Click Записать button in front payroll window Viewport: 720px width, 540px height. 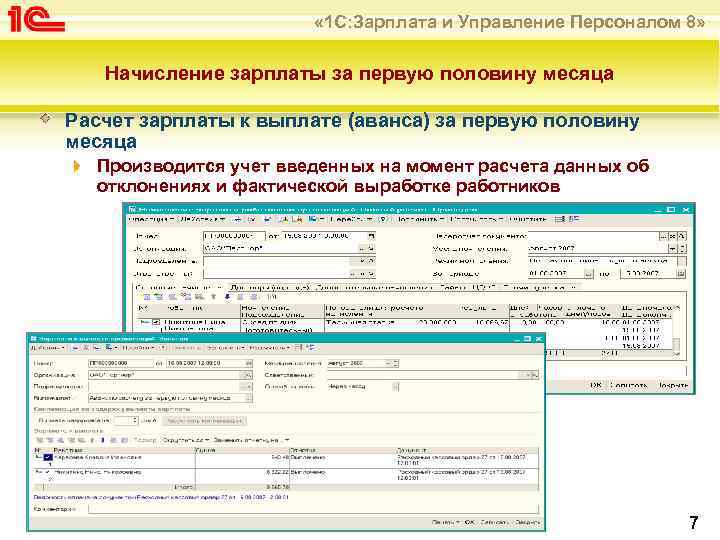coord(494,523)
